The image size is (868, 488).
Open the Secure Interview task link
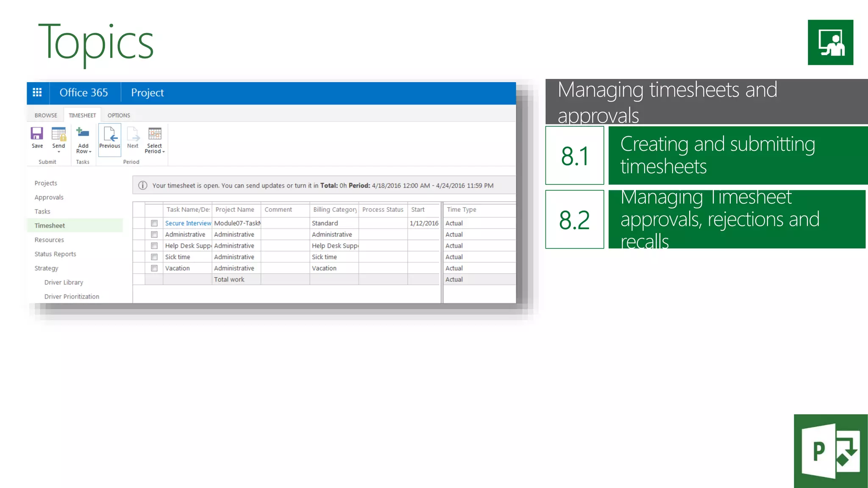click(x=188, y=223)
